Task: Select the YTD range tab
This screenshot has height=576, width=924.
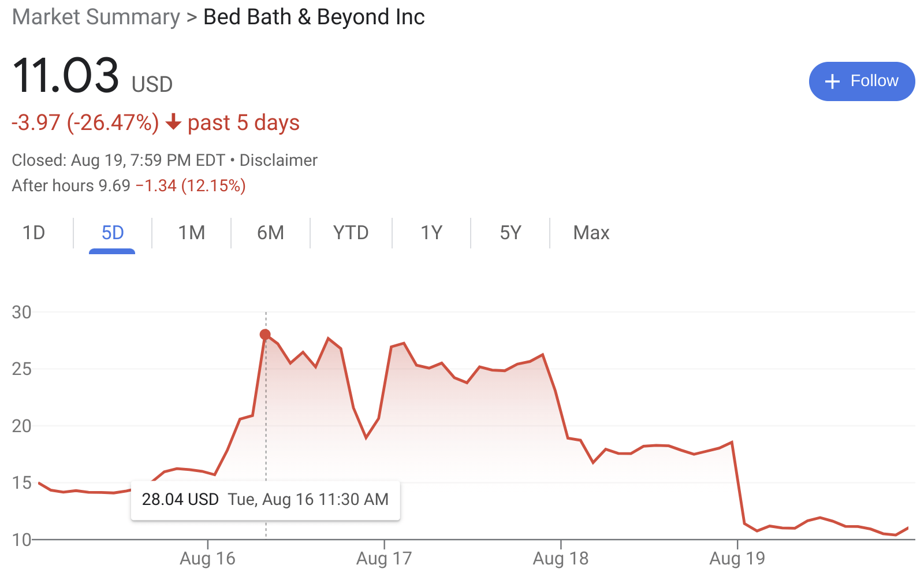Action: (x=351, y=233)
